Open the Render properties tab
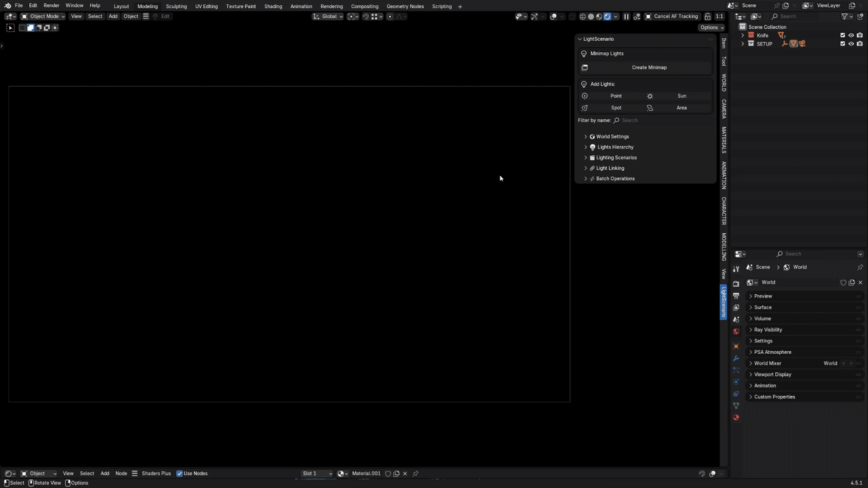This screenshot has height=488, width=868. coord(736,284)
